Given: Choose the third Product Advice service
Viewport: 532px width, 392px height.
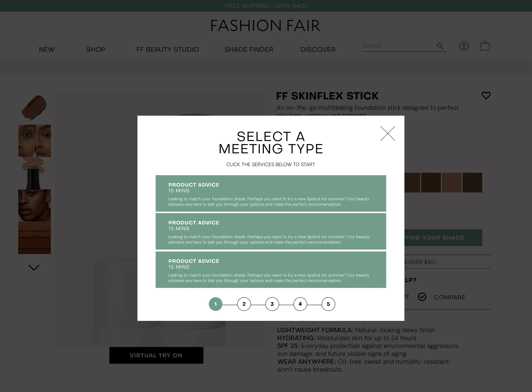Looking at the screenshot, I should [x=271, y=270].
